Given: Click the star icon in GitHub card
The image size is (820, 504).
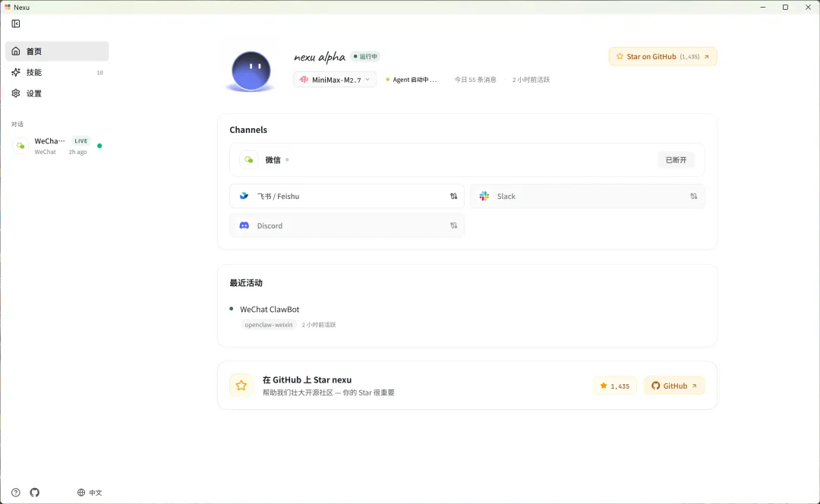Looking at the screenshot, I should [241, 386].
